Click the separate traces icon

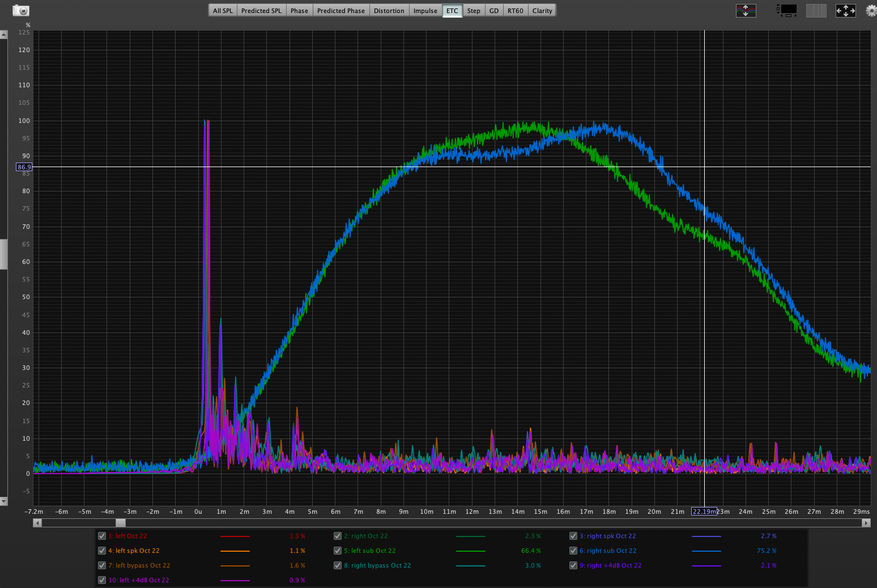click(x=746, y=11)
